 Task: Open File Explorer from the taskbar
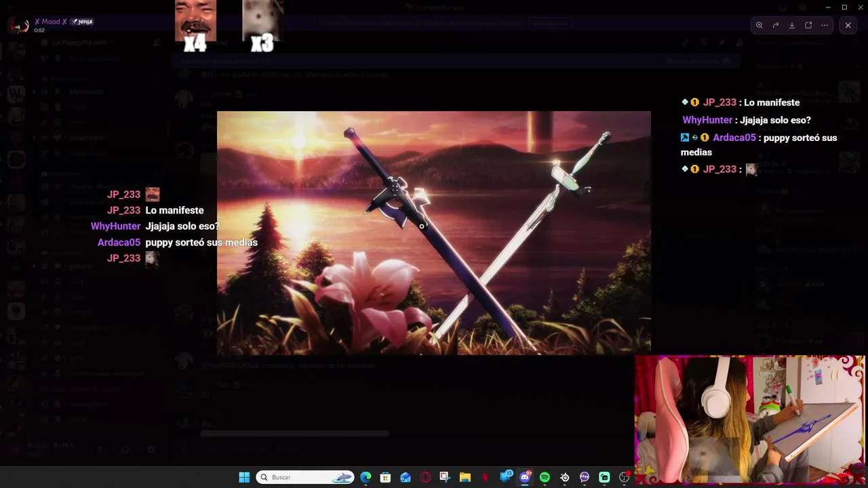pyautogui.click(x=465, y=477)
